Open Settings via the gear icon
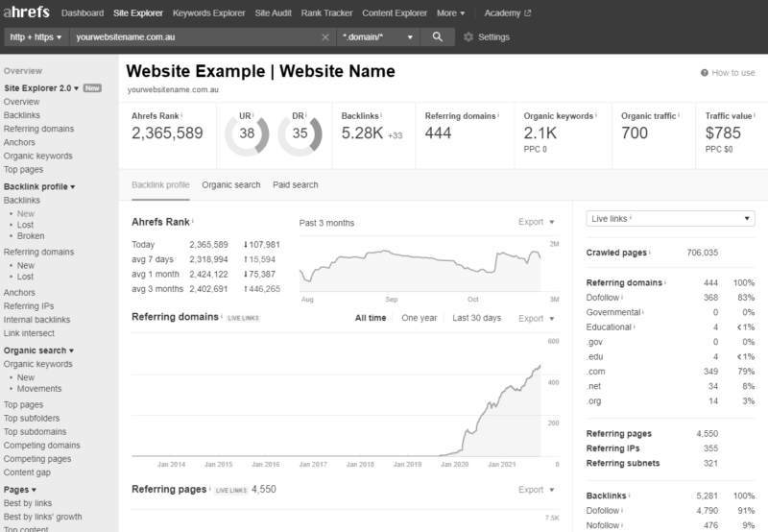The width and height of the screenshot is (768, 532). [468, 37]
